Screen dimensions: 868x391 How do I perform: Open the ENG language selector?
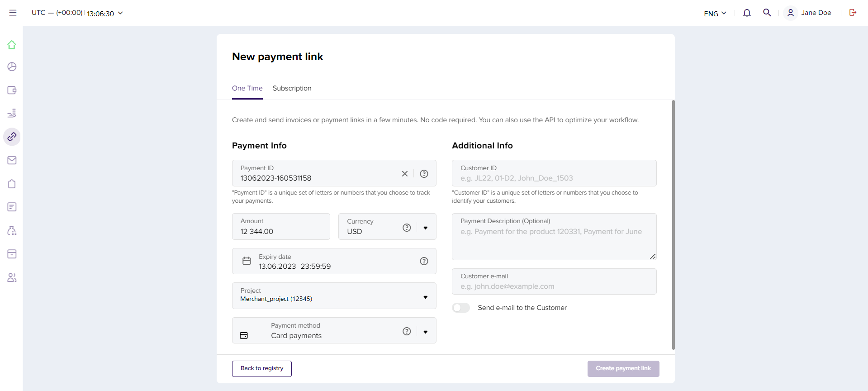(715, 13)
